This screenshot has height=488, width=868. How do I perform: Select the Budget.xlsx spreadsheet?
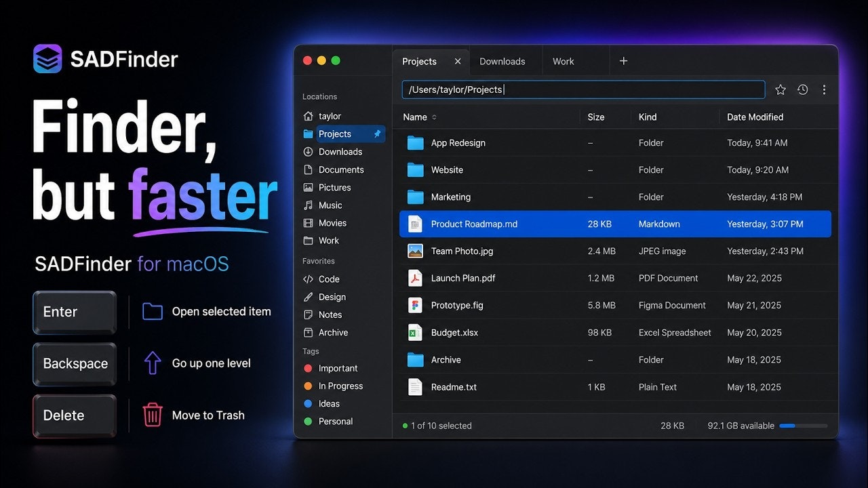[615, 333]
